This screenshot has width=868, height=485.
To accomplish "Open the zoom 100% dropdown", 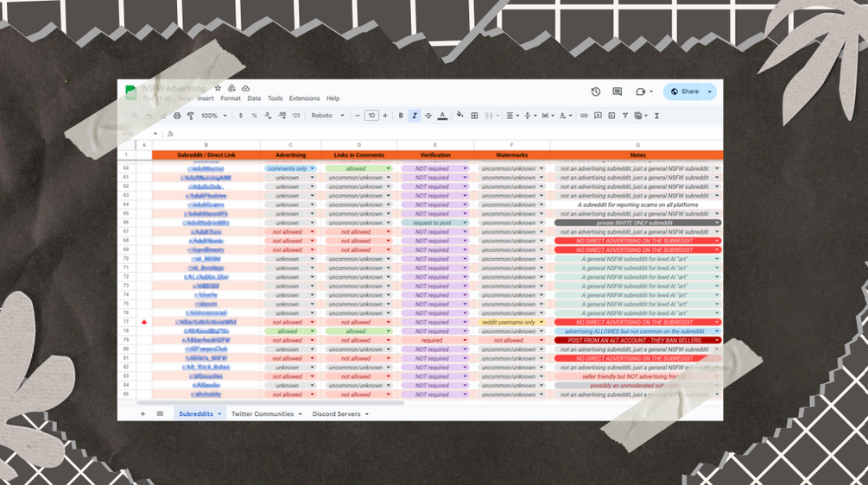I will pyautogui.click(x=213, y=116).
